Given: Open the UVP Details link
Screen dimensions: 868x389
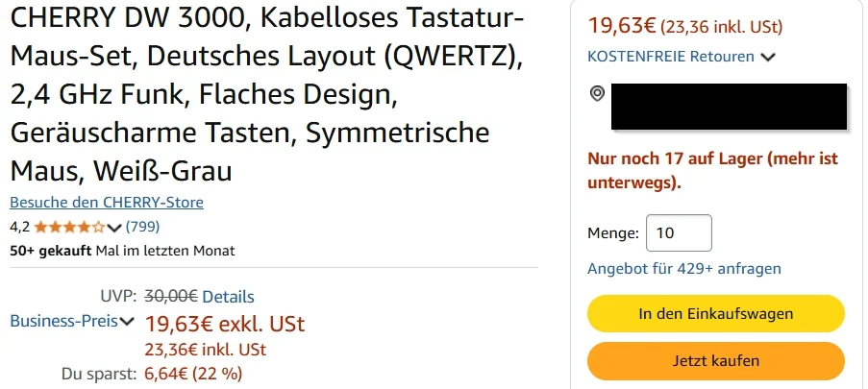Looking at the screenshot, I should coord(228,297).
